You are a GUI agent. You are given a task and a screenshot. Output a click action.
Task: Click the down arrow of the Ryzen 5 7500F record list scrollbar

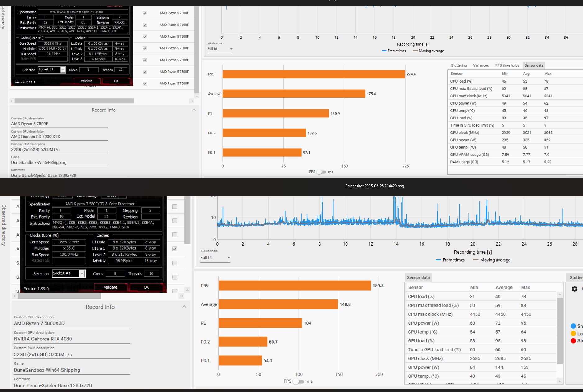tap(197, 96)
